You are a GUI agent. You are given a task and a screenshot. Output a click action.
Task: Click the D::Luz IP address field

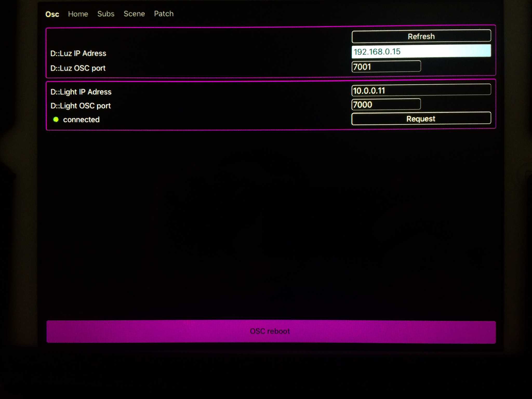tap(421, 51)
